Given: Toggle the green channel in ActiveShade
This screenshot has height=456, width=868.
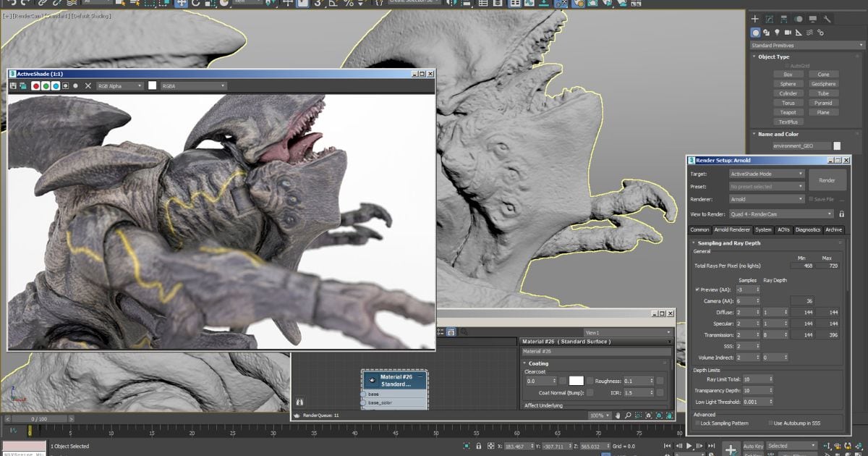Looking at the screenshot, I should coord(45,85).
